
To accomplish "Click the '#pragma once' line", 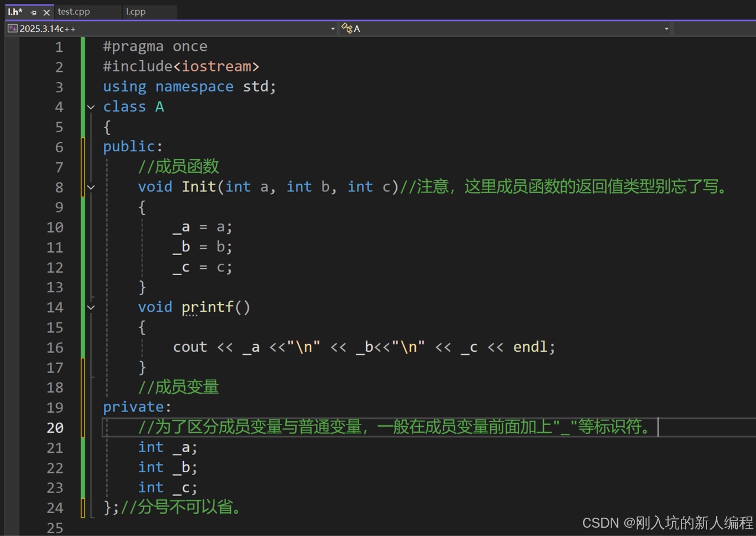I will point(155,47).
